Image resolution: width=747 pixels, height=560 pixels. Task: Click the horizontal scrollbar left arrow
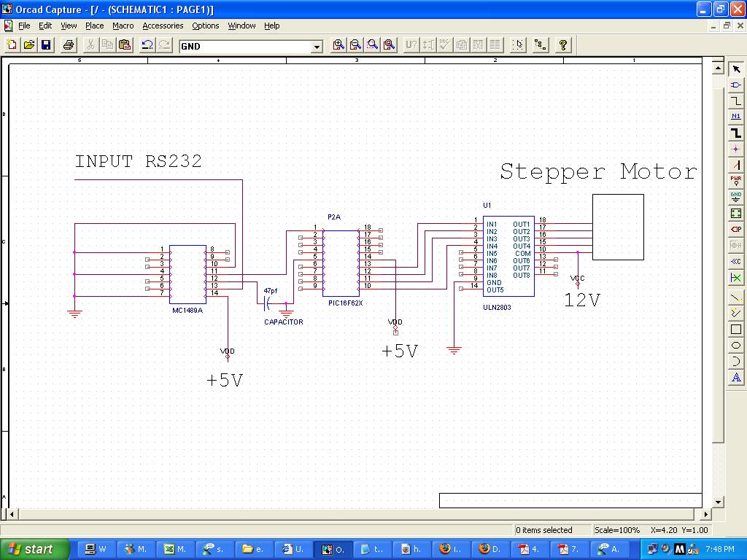pos(12,514)
